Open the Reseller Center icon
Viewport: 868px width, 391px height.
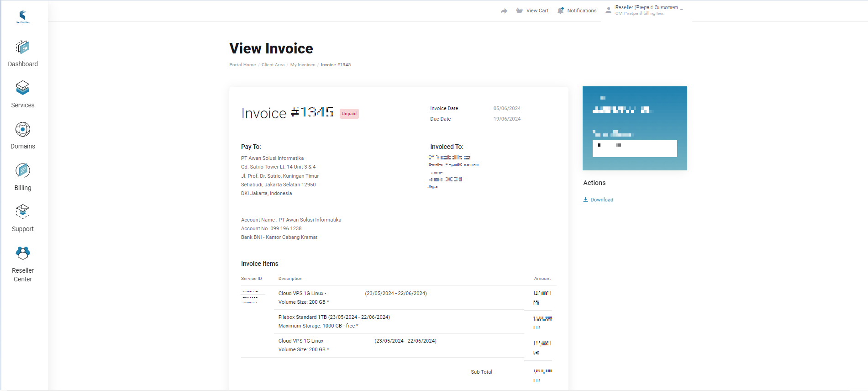tap(23, 253)
